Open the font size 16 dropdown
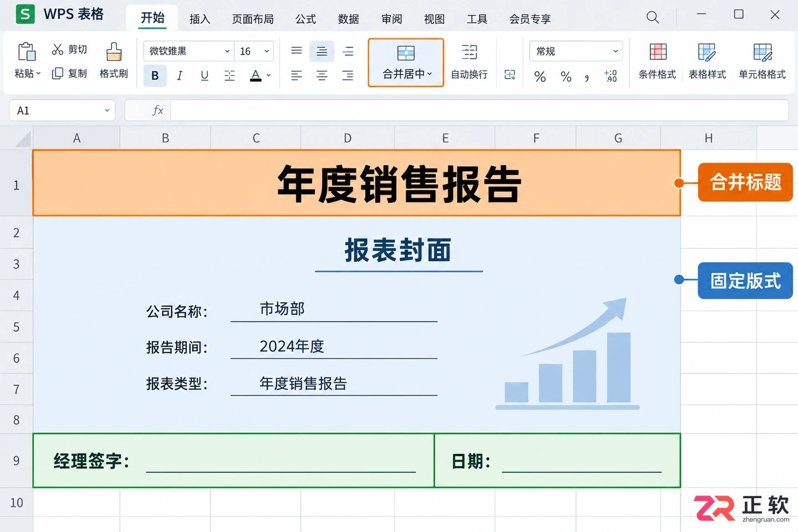This screenshot has height=532, width=798. (254, 51)
